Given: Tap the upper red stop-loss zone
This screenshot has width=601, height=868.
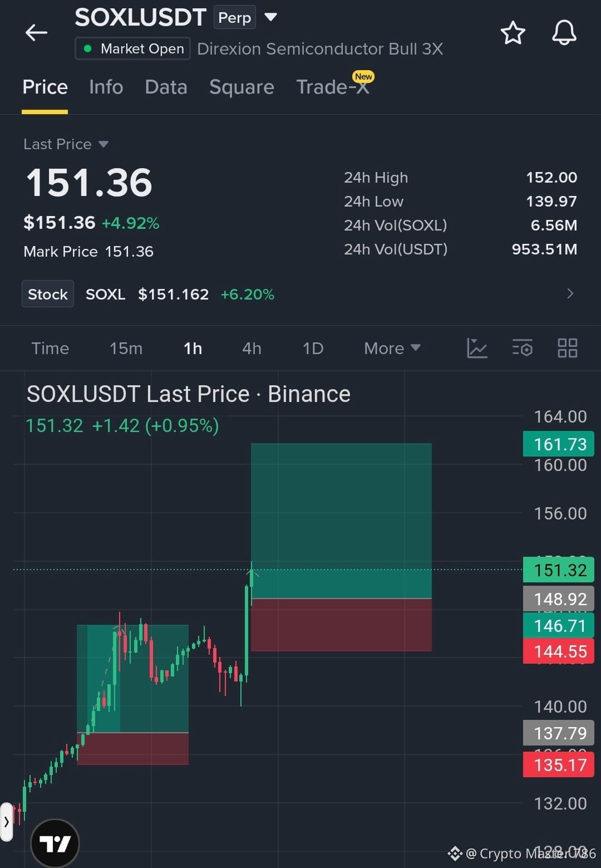Looking at the screenshot, I should [341, 625].
